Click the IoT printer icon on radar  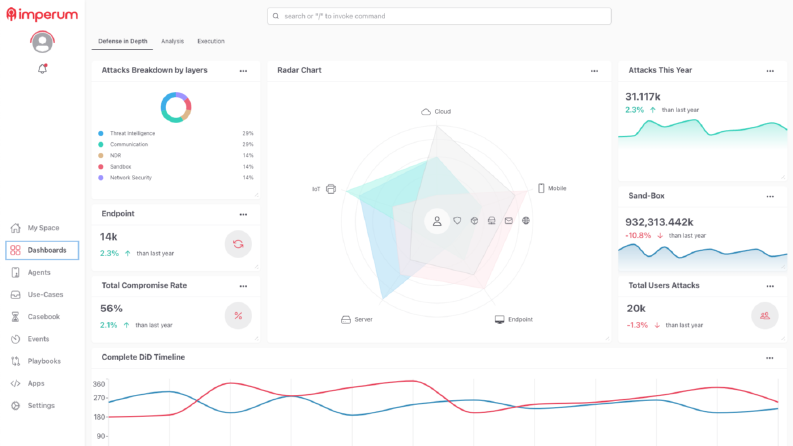click(331, 189)
